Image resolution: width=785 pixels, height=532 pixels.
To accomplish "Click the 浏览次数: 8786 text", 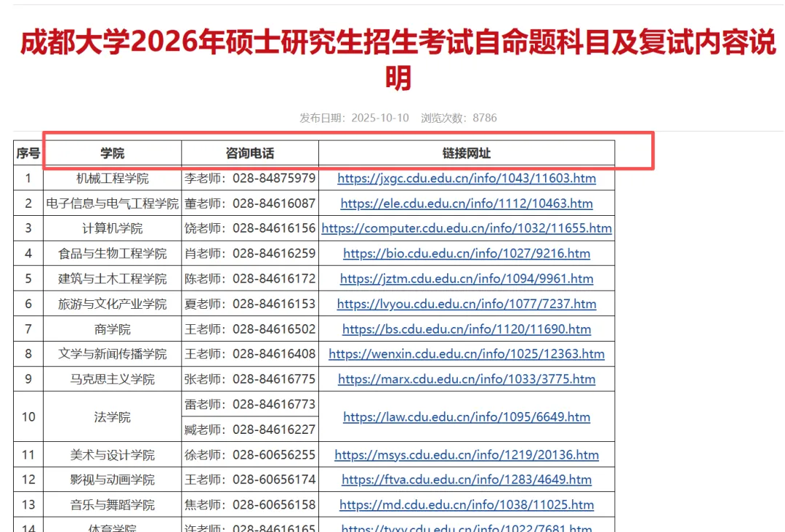I will pyautogui.click(x=459, y=118).
